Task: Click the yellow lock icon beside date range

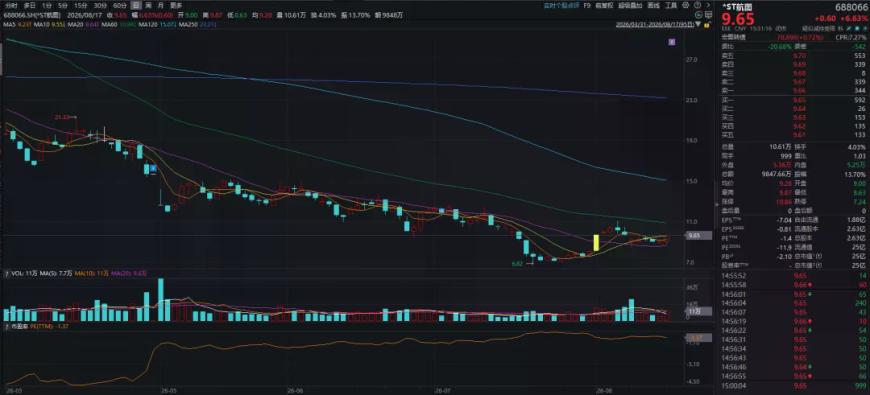Action: pyautogui.click(x=706, y=25)
